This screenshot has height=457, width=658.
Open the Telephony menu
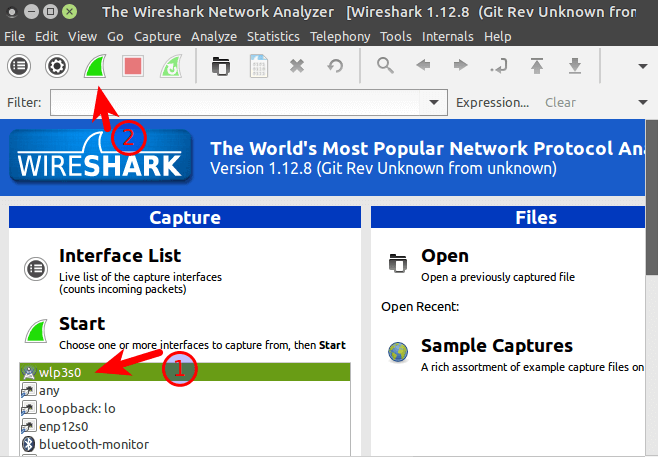click(340, 36)
